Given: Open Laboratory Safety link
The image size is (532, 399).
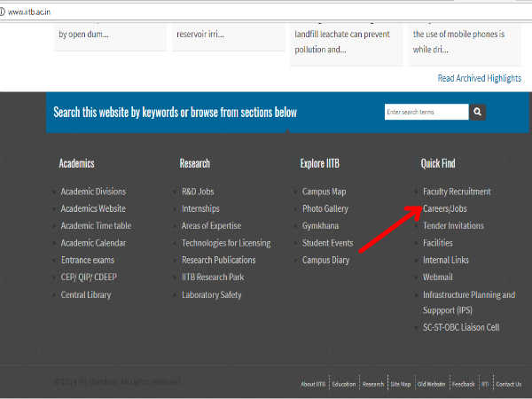Looking at the screenshot, I should click(211, 294).
